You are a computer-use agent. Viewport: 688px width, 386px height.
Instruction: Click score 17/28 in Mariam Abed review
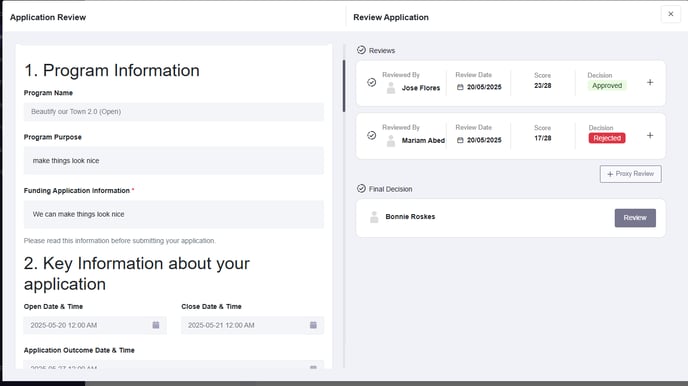(542, 138)
